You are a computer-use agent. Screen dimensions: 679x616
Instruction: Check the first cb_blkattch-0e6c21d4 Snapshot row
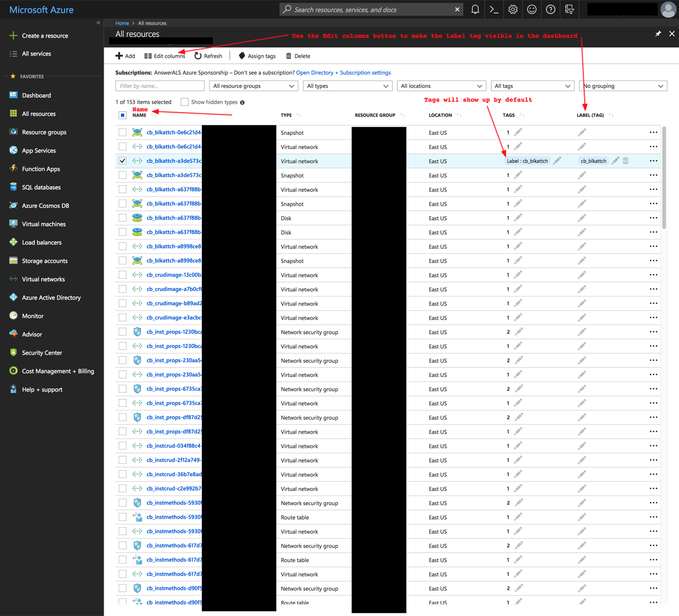pos(123,132)
